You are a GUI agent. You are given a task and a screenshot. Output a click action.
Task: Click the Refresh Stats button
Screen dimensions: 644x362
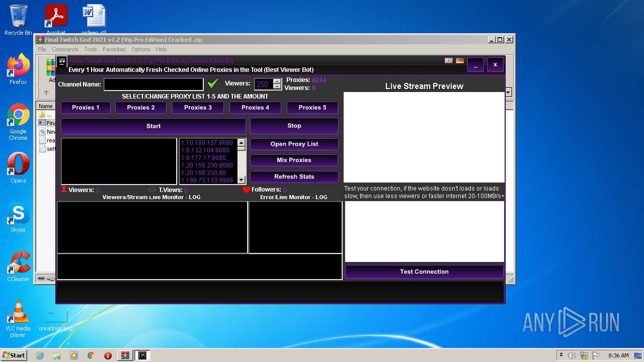(294, 176)
